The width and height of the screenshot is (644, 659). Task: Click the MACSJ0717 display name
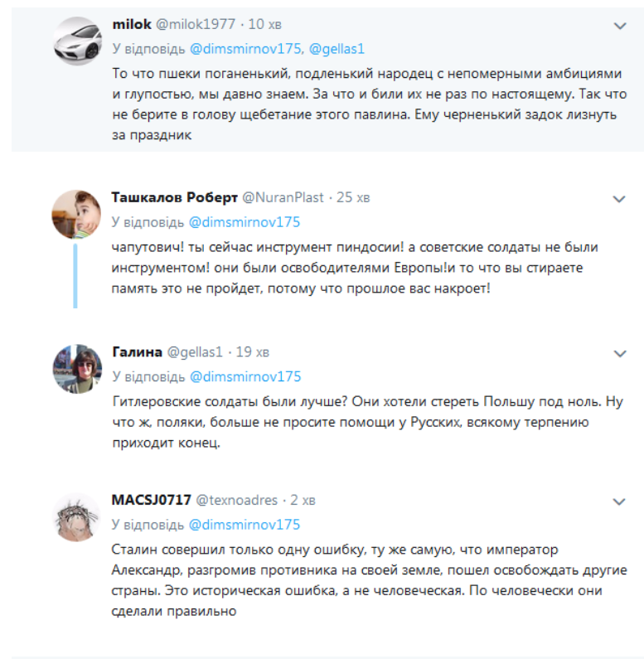(152, 500)
